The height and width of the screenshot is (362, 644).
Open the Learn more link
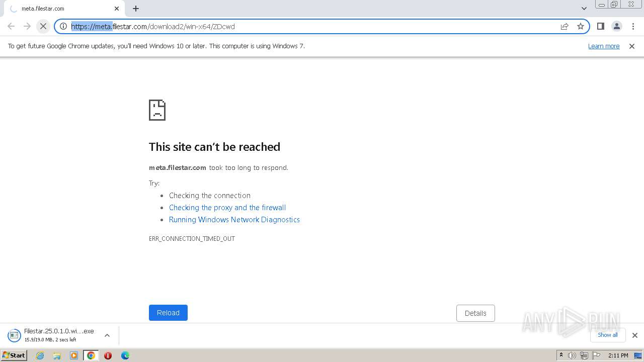[604, 46]
